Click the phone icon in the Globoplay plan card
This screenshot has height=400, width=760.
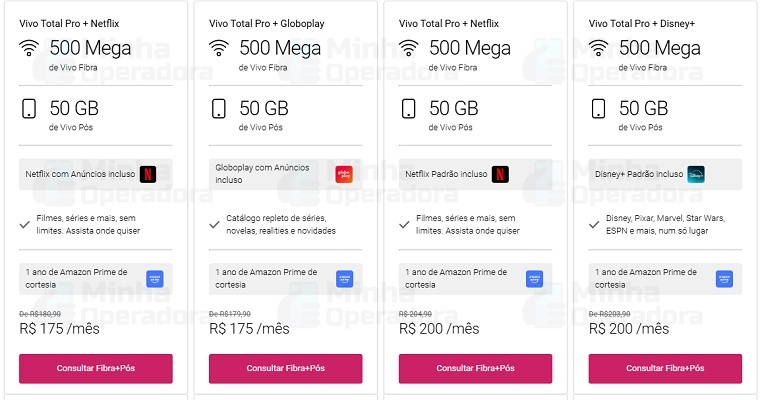[218, 109]
